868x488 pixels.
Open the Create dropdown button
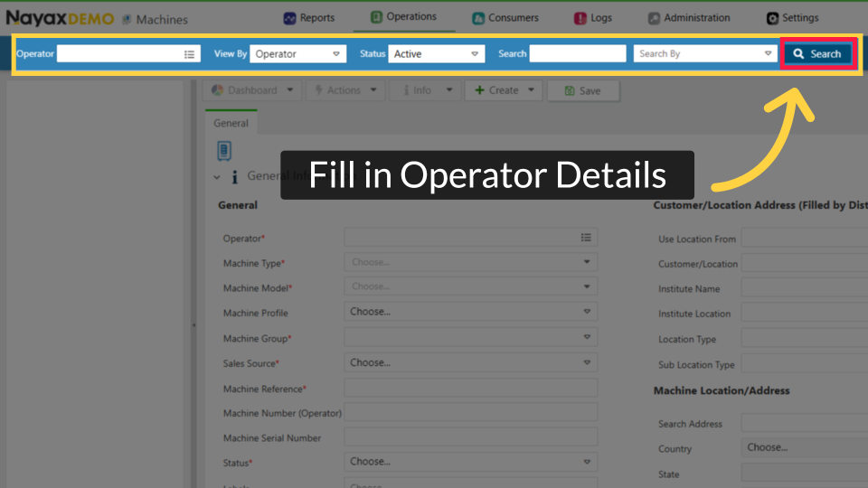pyautogui.click(x=504, y=90)
